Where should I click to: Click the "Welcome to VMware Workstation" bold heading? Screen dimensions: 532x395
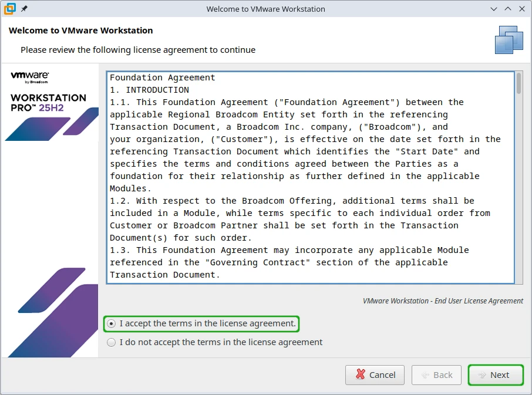tap(81, 31)
